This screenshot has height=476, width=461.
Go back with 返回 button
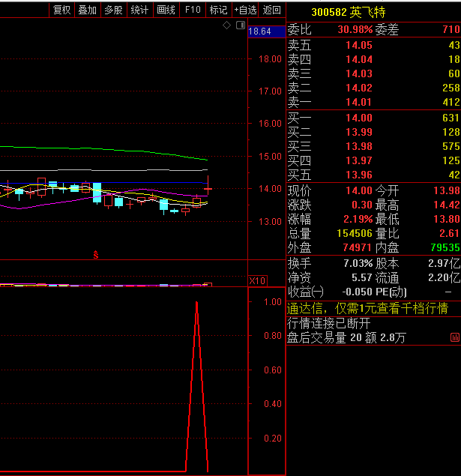(x=272, y=10)
